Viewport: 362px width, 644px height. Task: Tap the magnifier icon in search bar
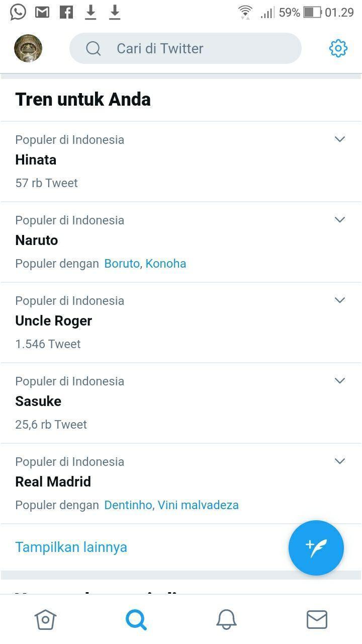click(94, 48)
